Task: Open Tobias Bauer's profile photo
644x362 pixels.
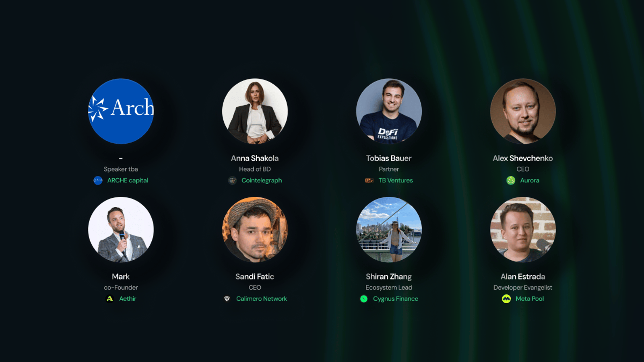Action: pos(389,111)
